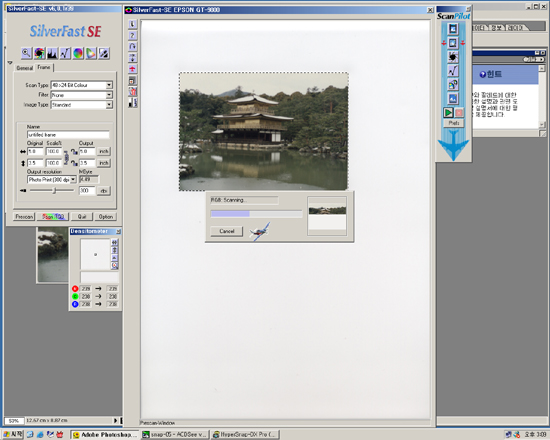Click the ScanPilot auto-adjust aperture step
The height and width of the screenshot is (440, 550).
(453, 56)
